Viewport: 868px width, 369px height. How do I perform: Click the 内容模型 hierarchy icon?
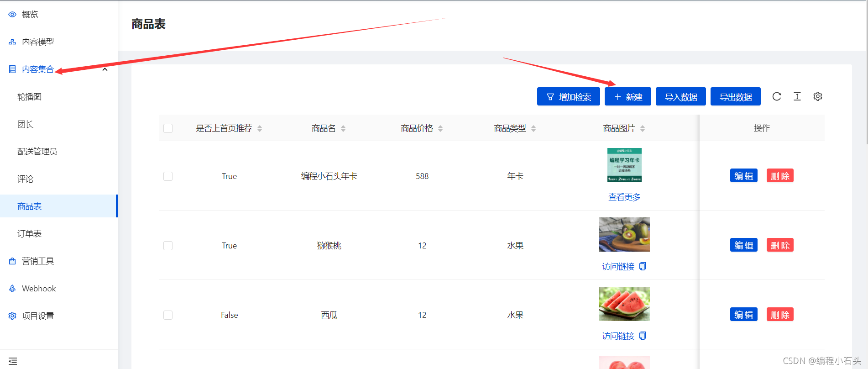pos(12,42)
